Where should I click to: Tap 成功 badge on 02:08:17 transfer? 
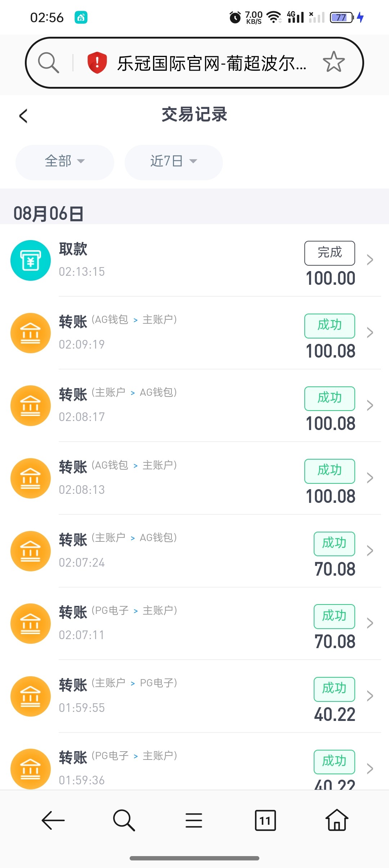click(330, 398)
